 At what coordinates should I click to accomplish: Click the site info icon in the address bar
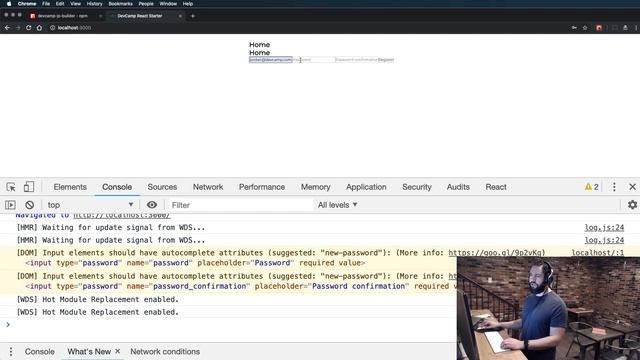click(x=52, y=28)
